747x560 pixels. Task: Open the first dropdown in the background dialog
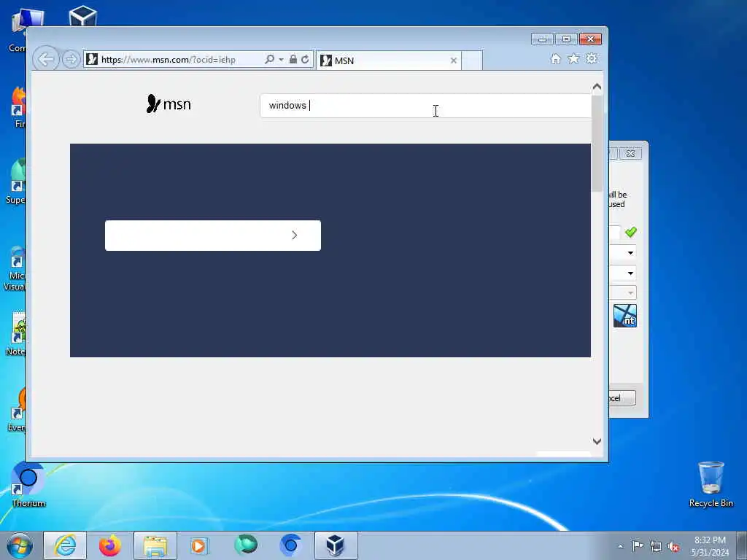tap(630, 253)
